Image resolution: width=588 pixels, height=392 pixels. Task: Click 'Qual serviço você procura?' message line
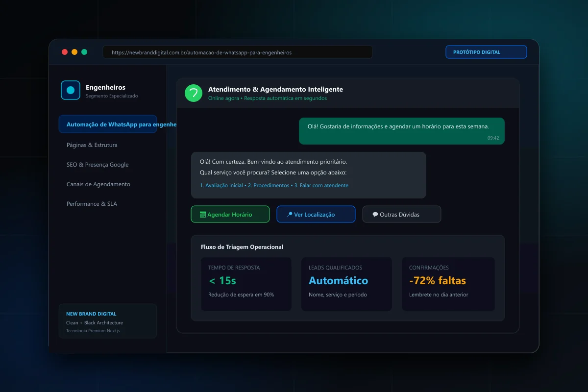click(273, 172)
